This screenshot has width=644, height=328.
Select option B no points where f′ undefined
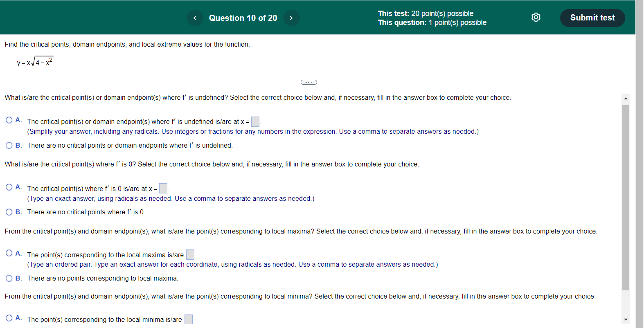click(x=9, y=146)
